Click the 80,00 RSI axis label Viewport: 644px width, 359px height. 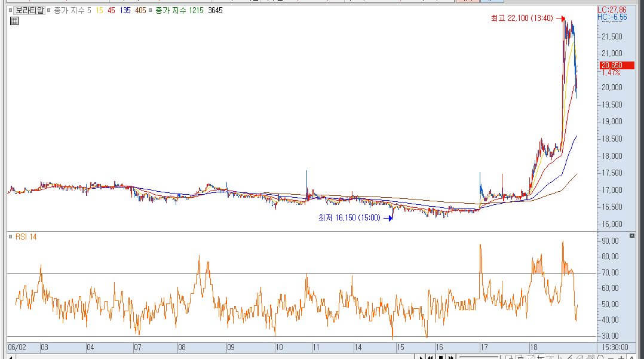pyautogui.click(x=611, y=257)
